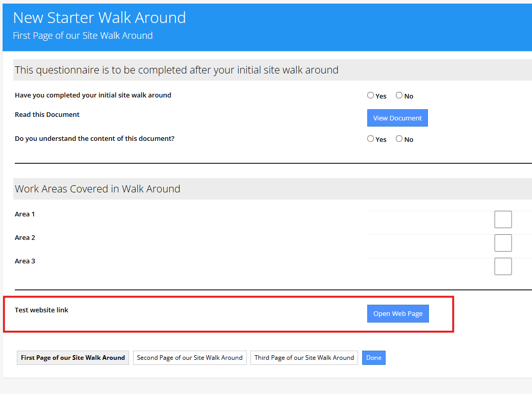
Task: Switch to Third Page of our Site Walk Around
Action: [304, 358]
